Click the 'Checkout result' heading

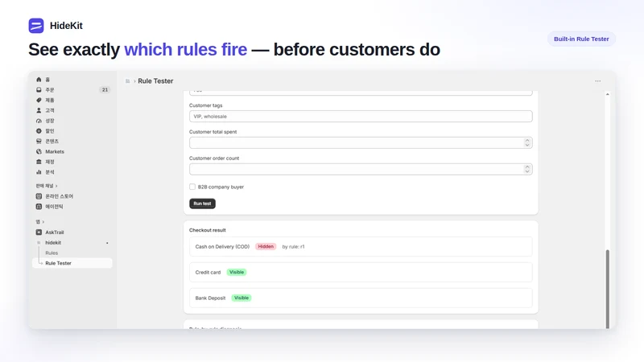click(208, 230)
